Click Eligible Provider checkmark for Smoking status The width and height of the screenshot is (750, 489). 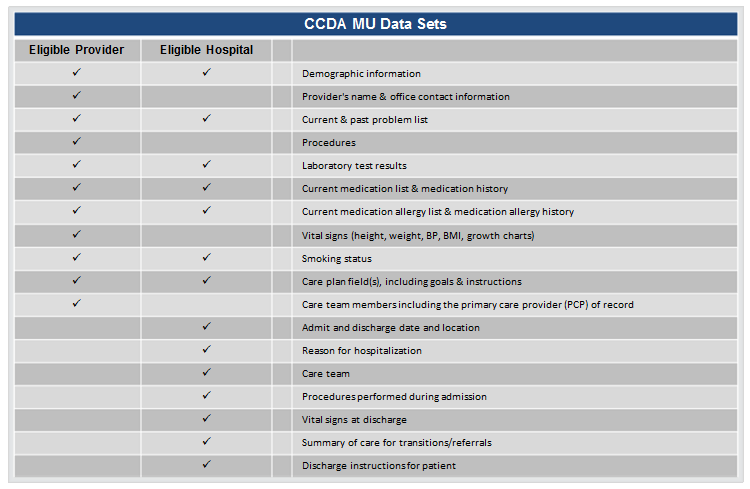pos(77,257)
